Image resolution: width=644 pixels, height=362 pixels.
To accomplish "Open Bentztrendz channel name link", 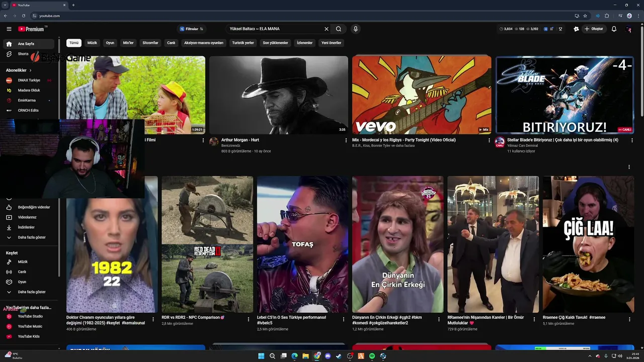I will [x=231, y=146].
